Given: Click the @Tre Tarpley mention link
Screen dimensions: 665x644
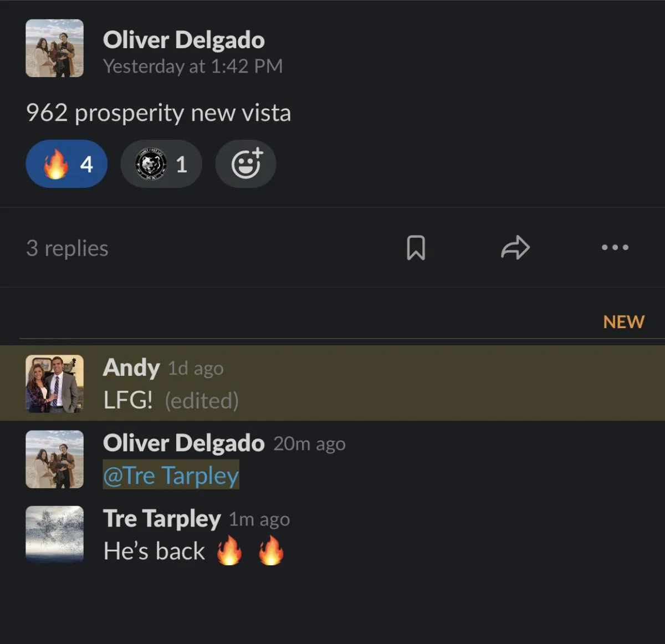Looking at the screenshot, I should coord(171,475).
